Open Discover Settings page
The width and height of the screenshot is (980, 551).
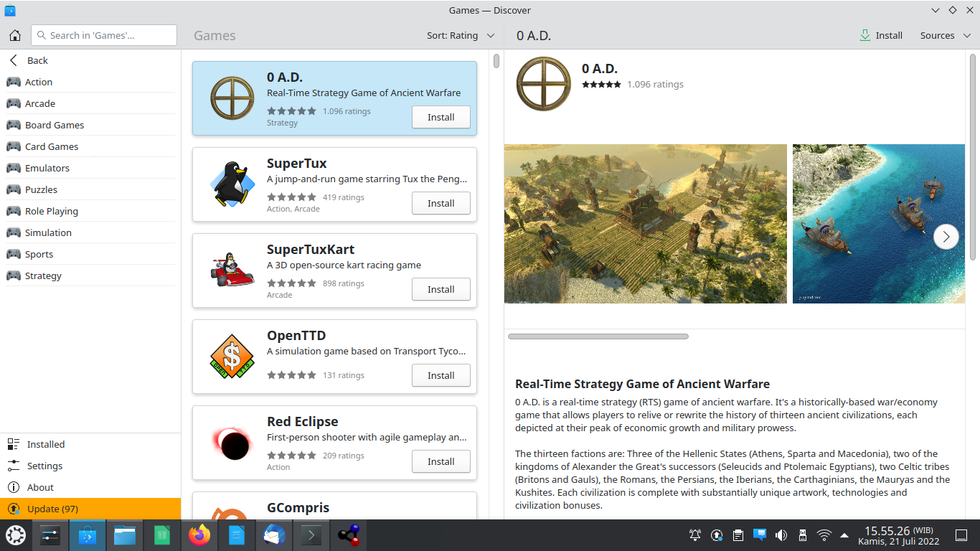[90, 466]
